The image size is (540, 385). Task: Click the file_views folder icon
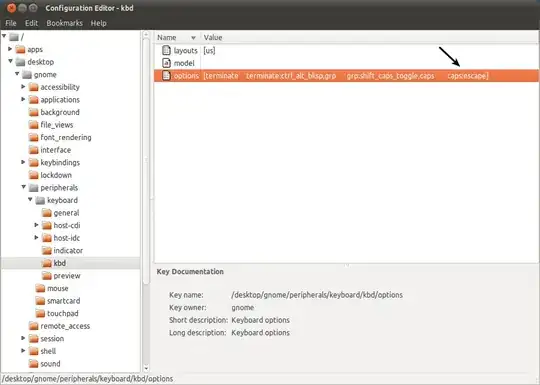click(33, 125)
